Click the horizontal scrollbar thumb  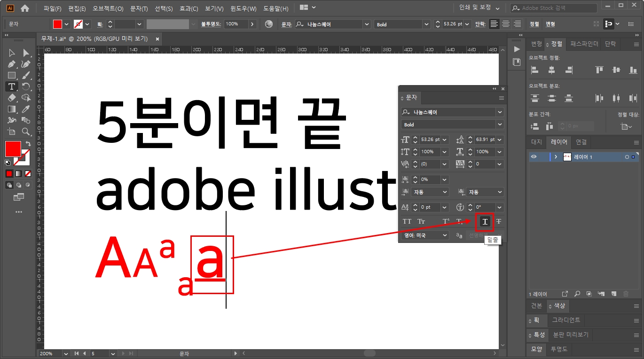click(370, 353)
